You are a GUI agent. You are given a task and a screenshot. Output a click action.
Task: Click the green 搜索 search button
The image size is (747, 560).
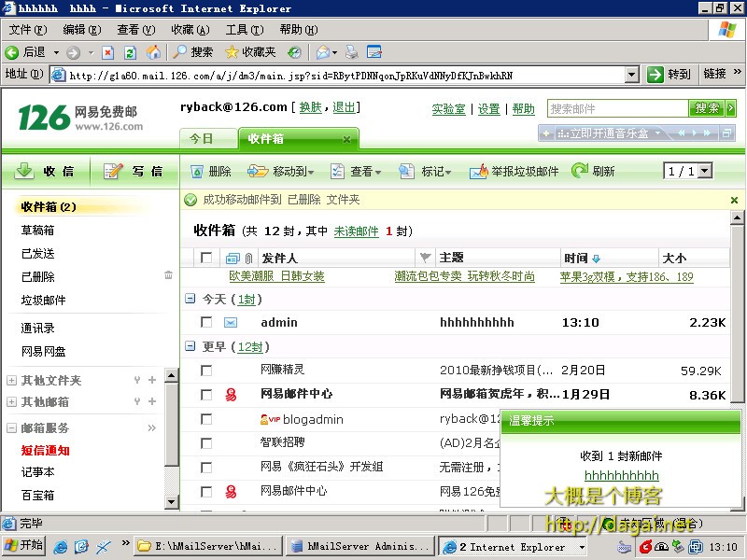[x=709, y=108]
